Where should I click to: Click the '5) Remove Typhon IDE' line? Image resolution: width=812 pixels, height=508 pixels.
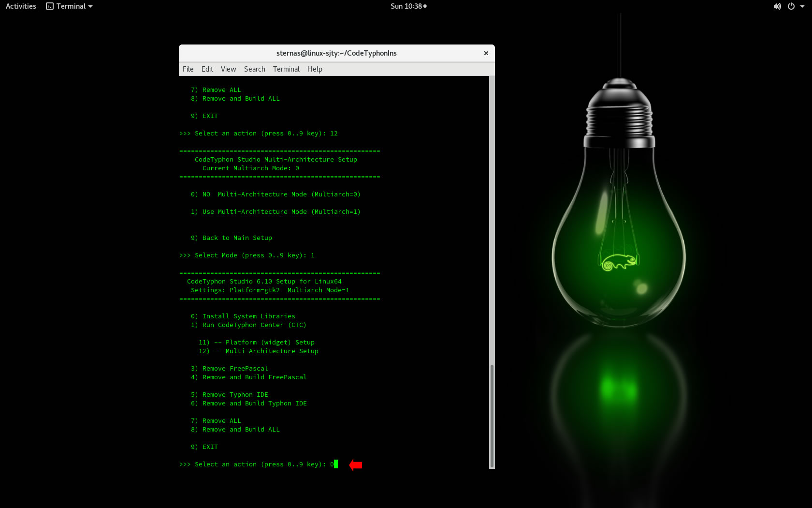coord(230,395)
